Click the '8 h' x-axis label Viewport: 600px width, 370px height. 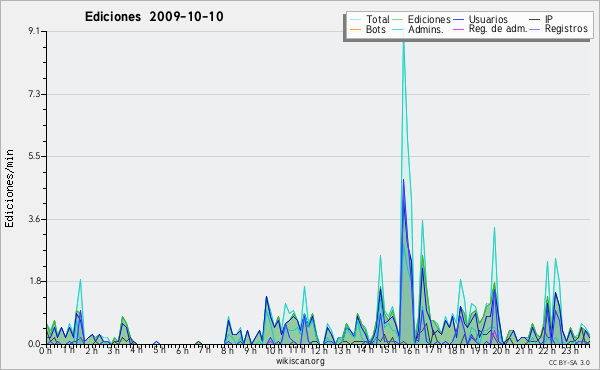[x=227, y=350]
